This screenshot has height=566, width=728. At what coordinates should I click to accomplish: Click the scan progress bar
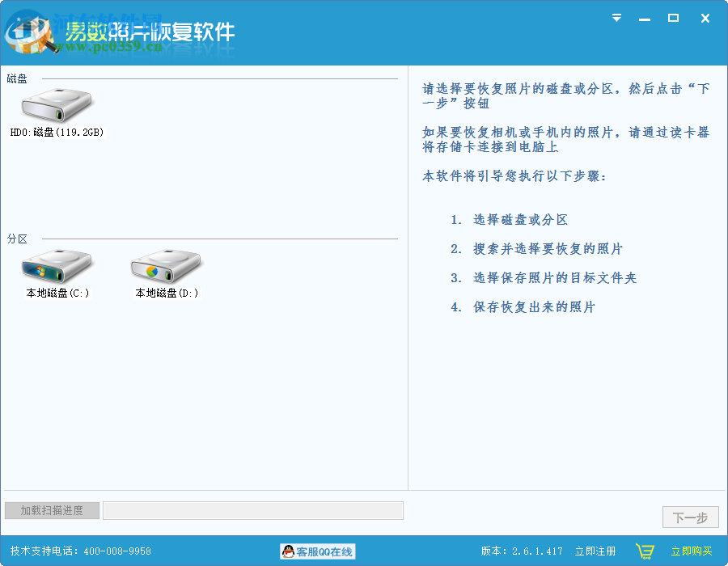[x=252, y=510]
